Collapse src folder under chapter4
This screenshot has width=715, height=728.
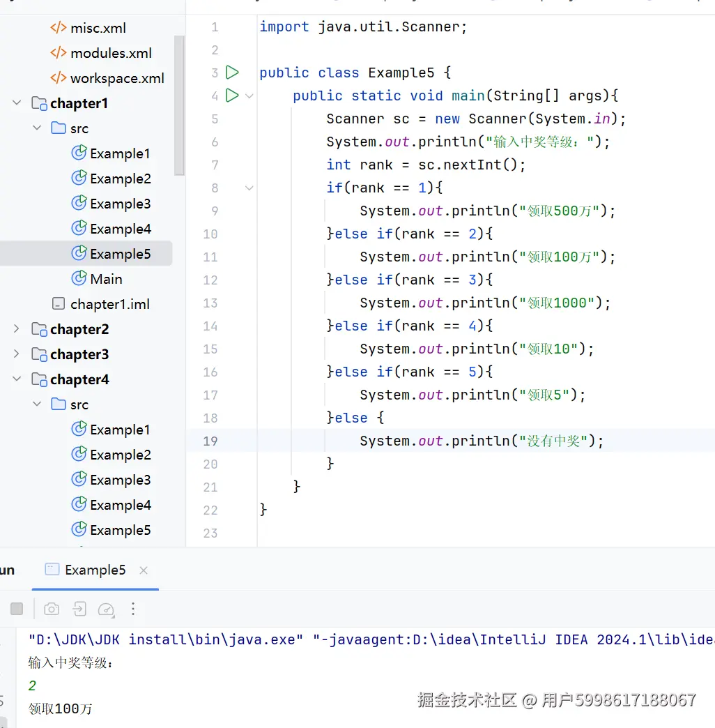37,404
